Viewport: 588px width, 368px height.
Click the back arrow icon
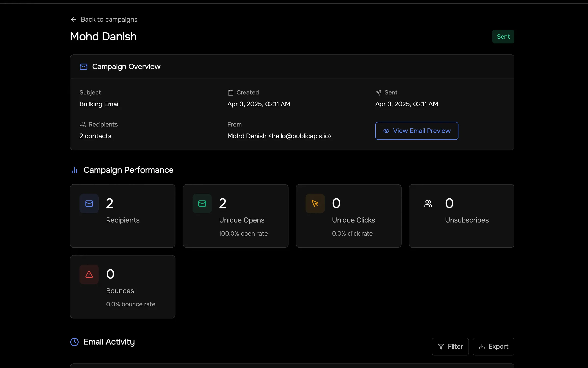tap(73, 19)
